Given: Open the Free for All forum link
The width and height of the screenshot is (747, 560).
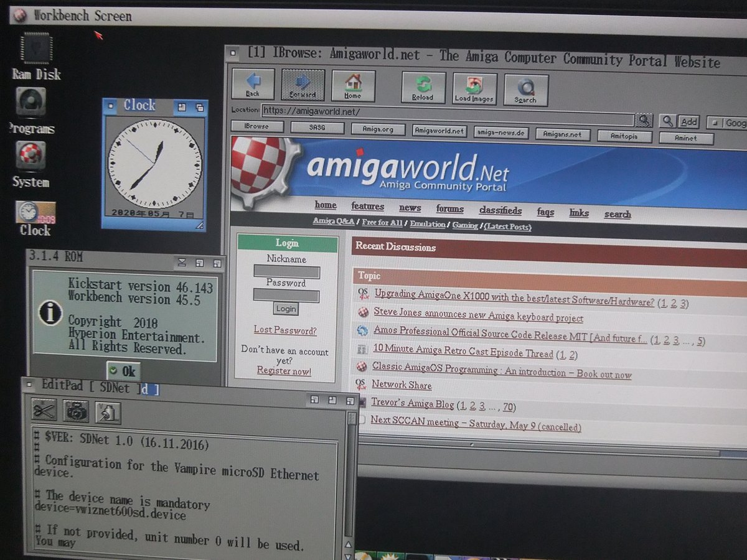Looking at the screenshot, I should click(382, 222).
